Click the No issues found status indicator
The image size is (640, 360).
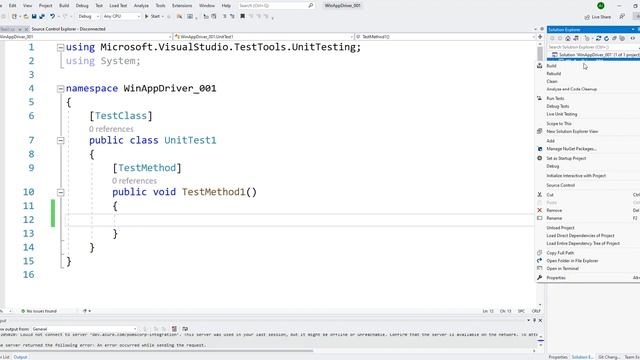point(39,311)
